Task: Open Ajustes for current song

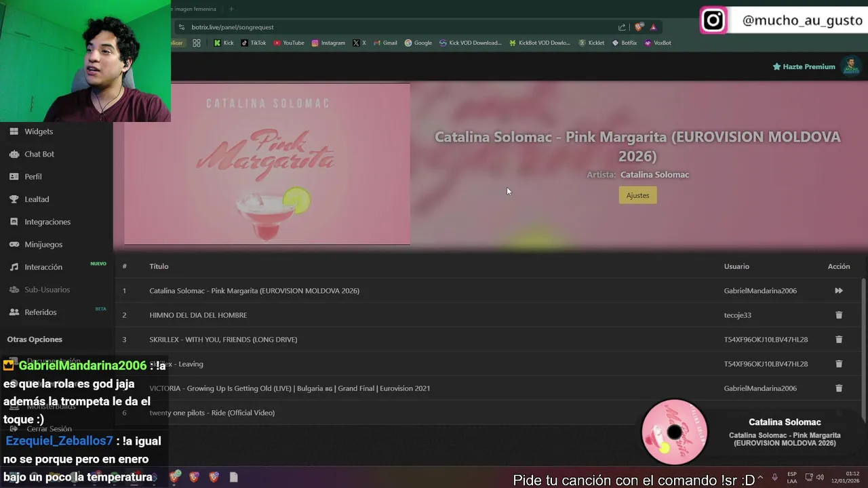Action: click(x=637, y=195)
